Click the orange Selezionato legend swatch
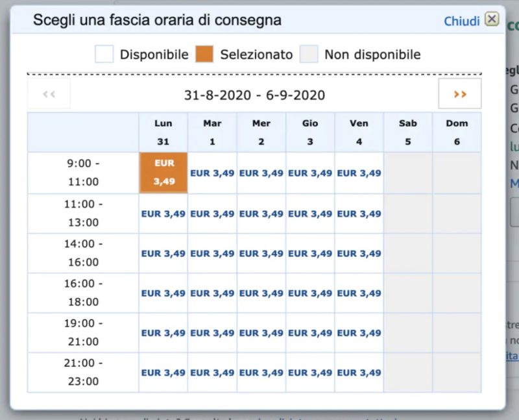 pyautogui.click(x=204, y=54)
